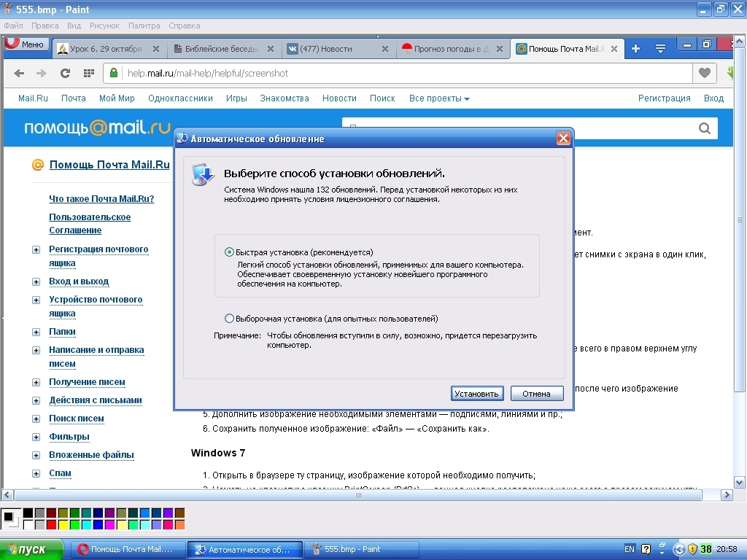
Task: Click the browser forward arrow
Action: coord(42,74)
